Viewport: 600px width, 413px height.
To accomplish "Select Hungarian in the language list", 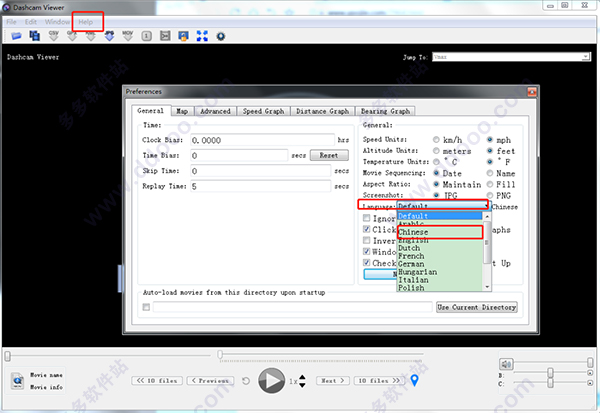I will (x=439, y=272).
